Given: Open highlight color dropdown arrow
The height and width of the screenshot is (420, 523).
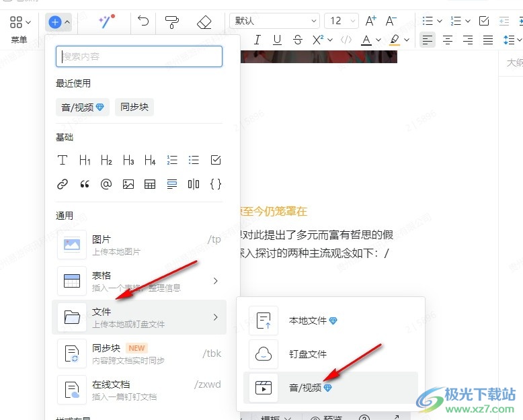Looking at the screenshot, I should click(x=407, y=40).
